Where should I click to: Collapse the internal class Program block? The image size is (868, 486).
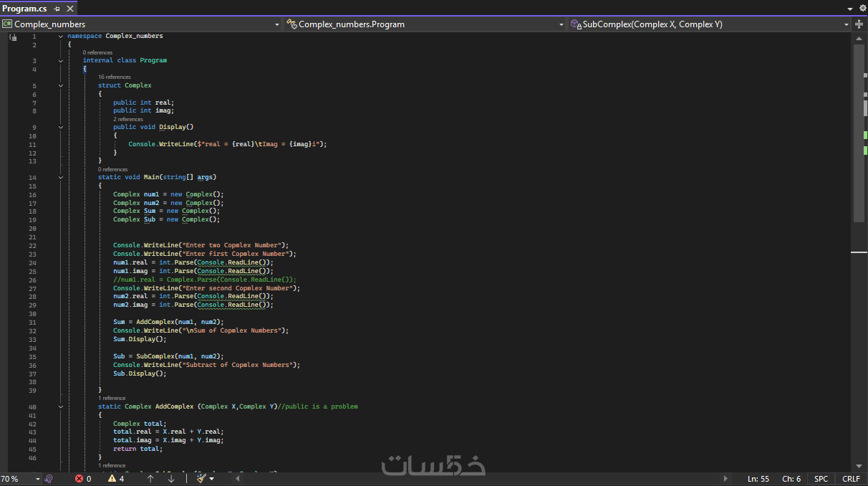[x=61, y=61]
